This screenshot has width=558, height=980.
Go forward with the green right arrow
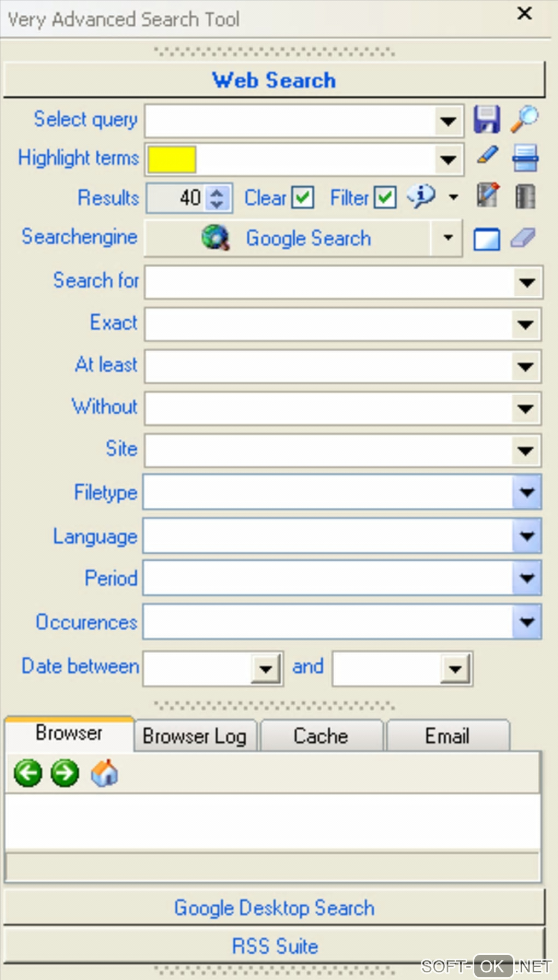click(65, 773)
